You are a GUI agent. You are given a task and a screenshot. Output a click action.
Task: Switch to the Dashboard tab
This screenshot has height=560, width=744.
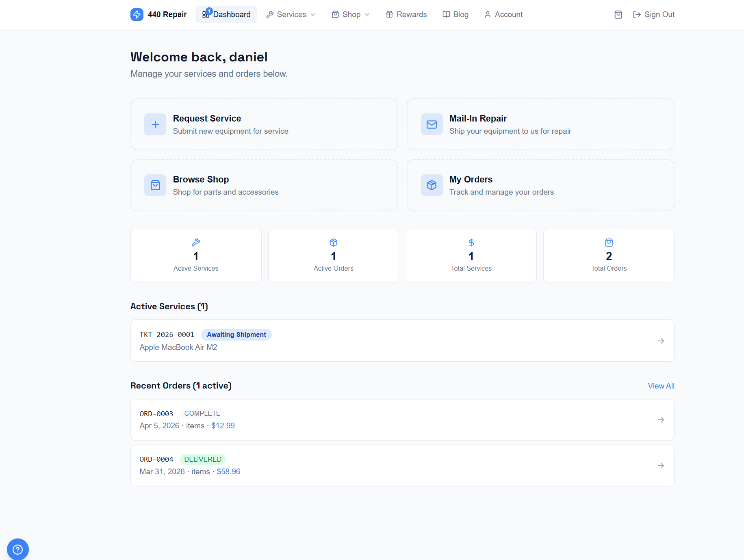226,14
